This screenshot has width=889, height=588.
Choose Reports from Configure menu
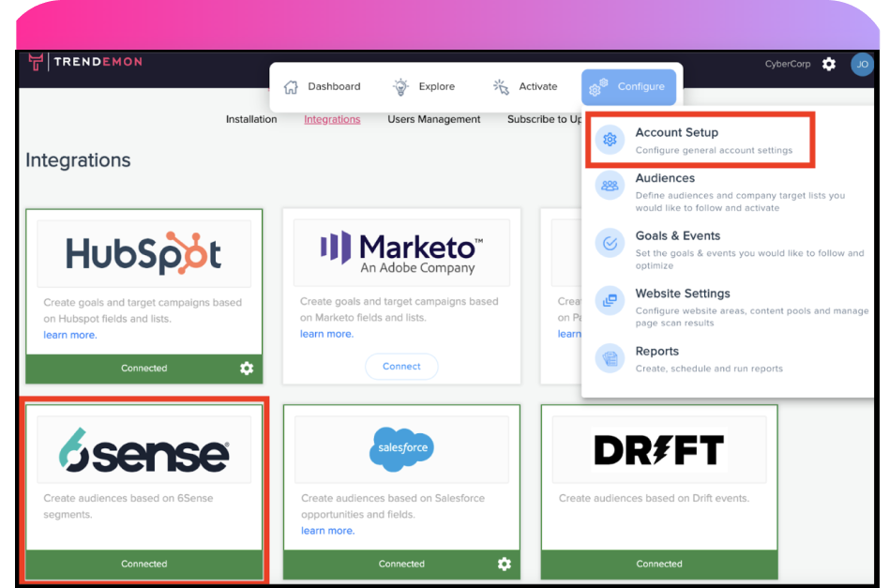click(x=730, y=359)
